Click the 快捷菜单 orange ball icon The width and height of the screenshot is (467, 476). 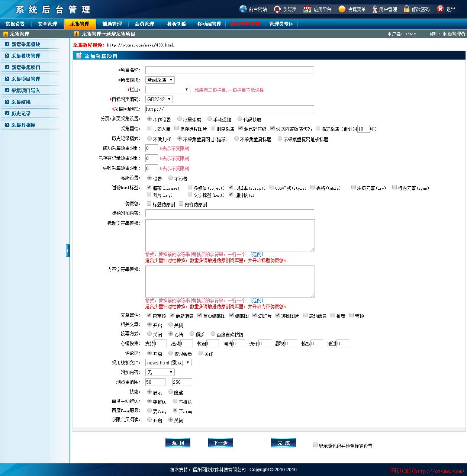(x=342, y=9)
